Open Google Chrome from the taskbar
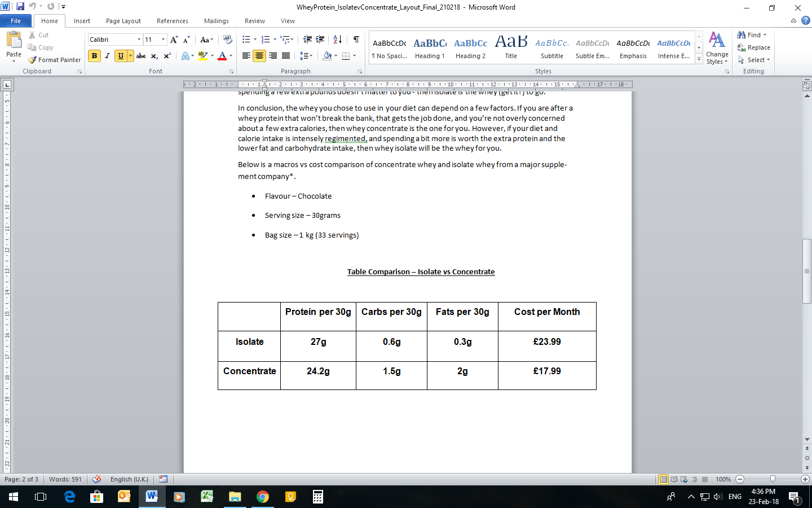The width and height of the screenshot is (812, 508). [x=263, y=497]
